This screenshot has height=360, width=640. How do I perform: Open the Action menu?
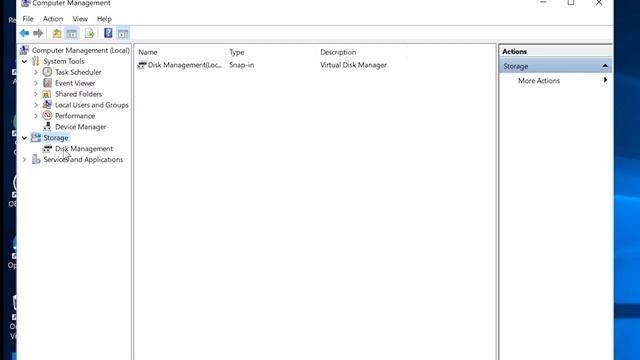point(53,19)
